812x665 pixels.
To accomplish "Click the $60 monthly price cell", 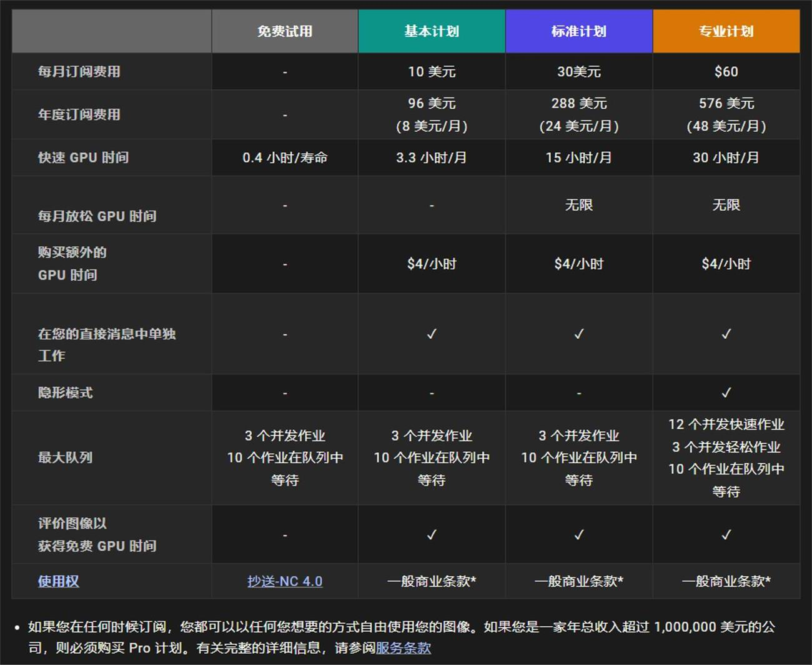I will pos(726,72).
